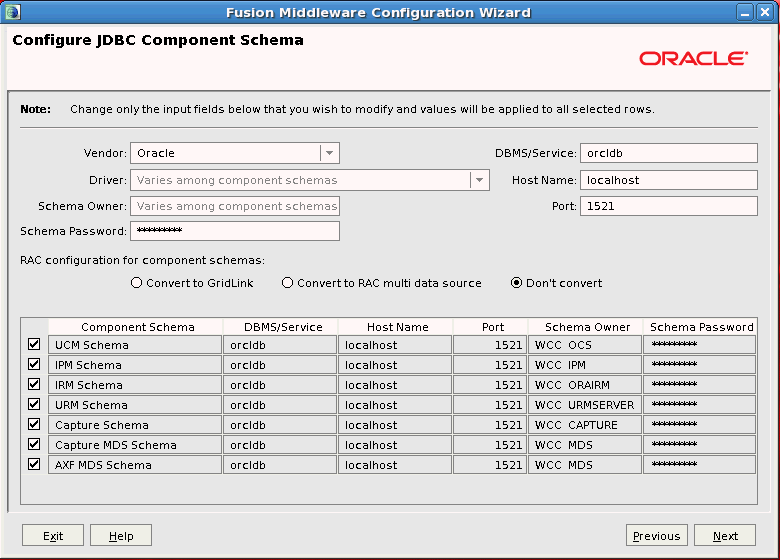This screenshot has height=560, width=780.
Task: Click the WCC OCS schema owner cell
Action: pos(585,345)
